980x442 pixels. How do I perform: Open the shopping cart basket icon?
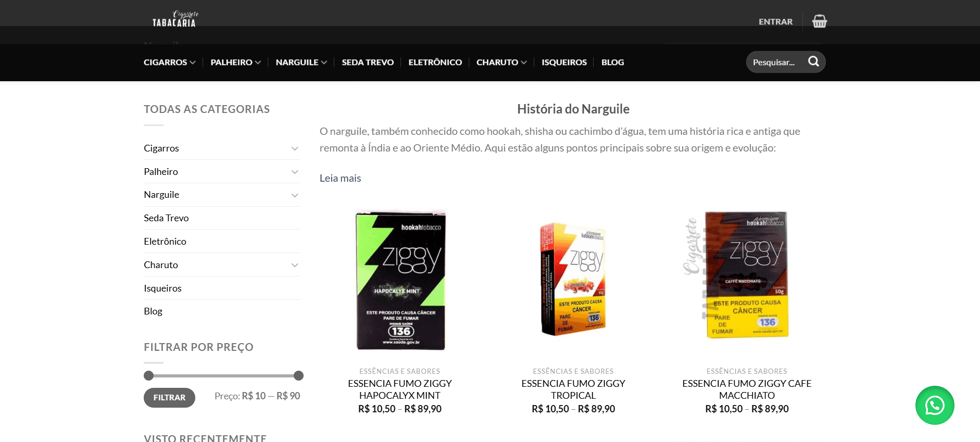[x=820, y=21]
